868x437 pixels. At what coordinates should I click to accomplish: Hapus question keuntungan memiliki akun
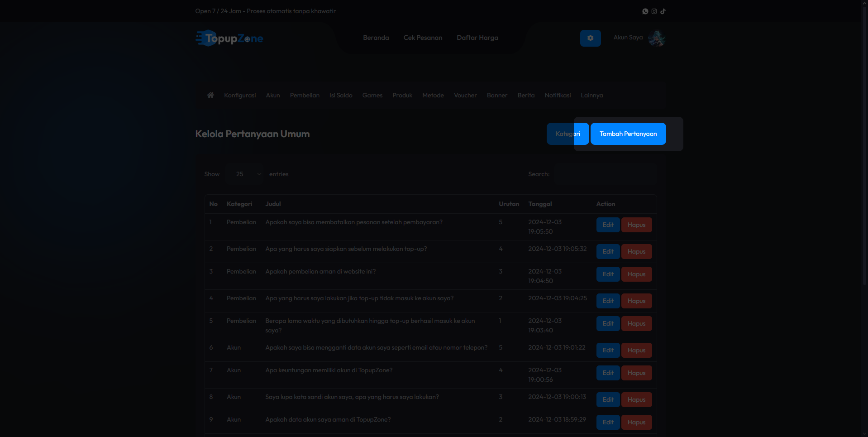coord(636,373)
